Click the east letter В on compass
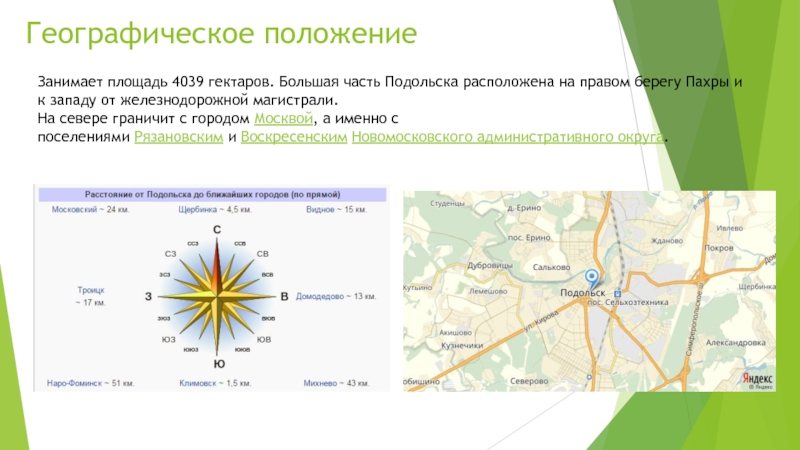 284,297
